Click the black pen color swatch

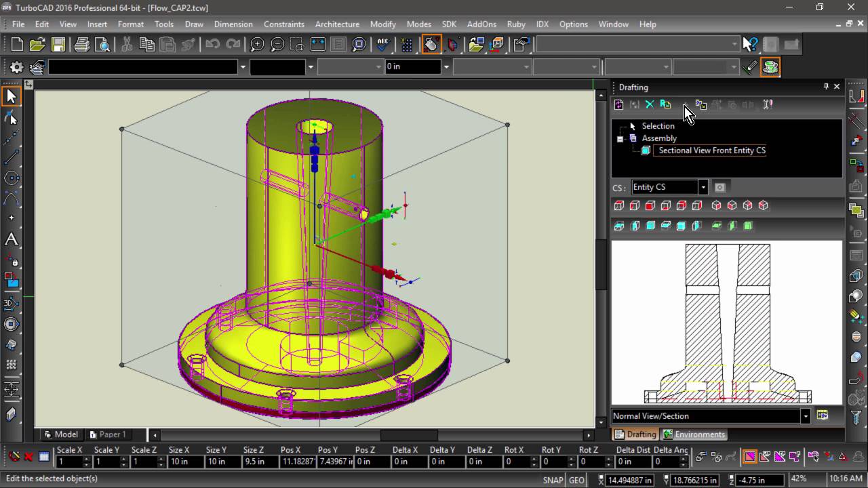click(x=278, y=67)
